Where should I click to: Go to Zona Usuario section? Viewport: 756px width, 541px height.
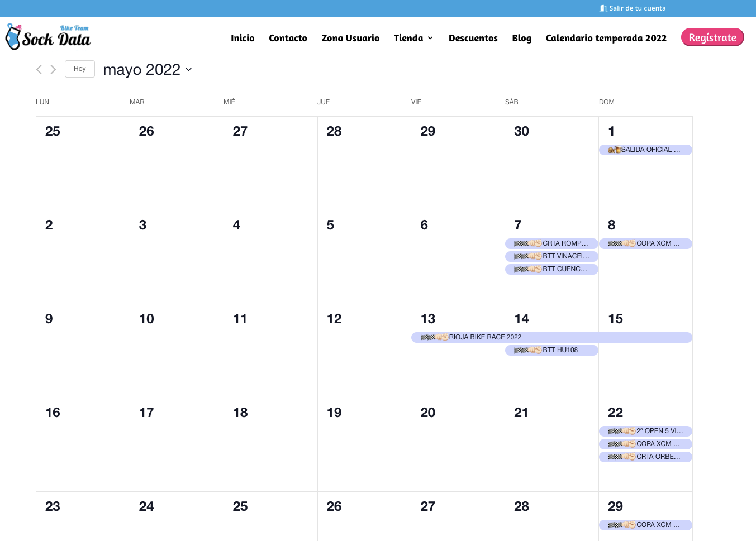350,38
